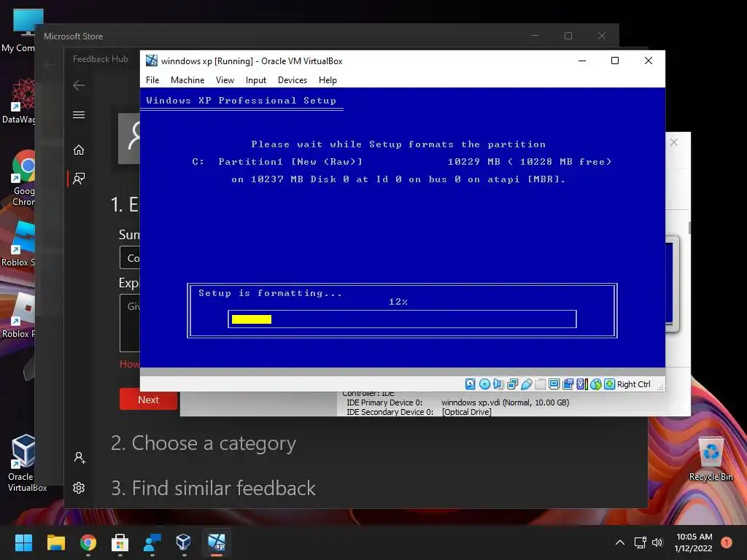
Task: Select the Feedback icon in Feedback Hub sidebar
Action: click(x=79, y=179)
